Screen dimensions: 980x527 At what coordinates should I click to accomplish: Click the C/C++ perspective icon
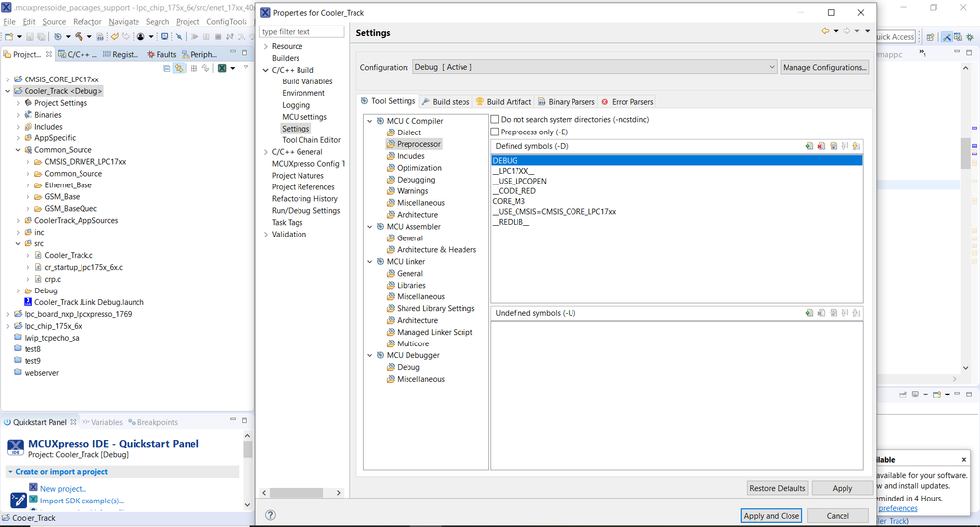(958, 37)
